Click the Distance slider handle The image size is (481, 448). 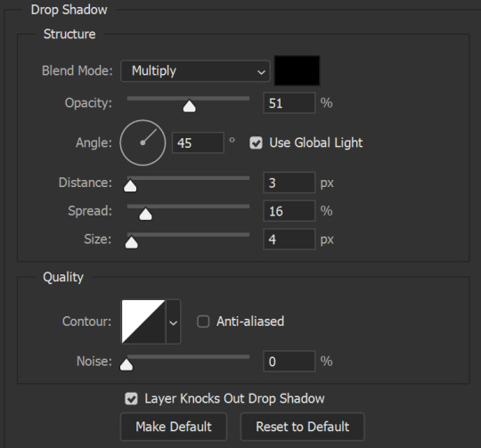pos(130,186)
